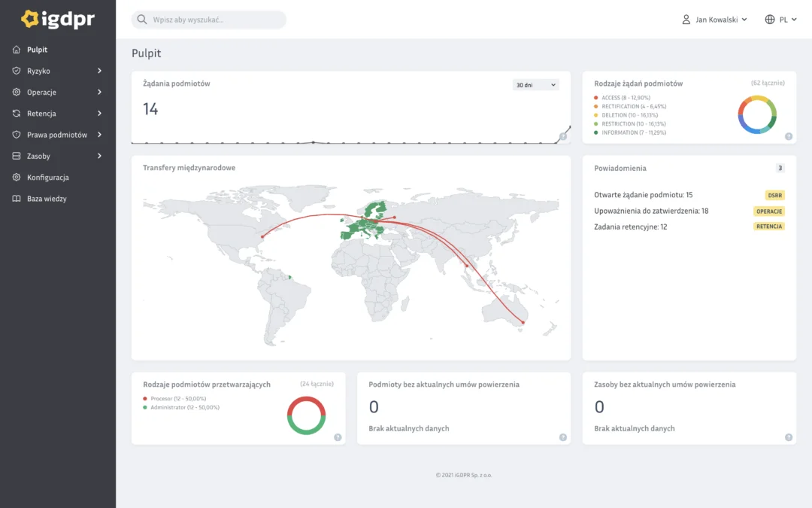Screen dimensions: 812x508
Task: Open the Jan Kowalski user menu
Action: 715,20
